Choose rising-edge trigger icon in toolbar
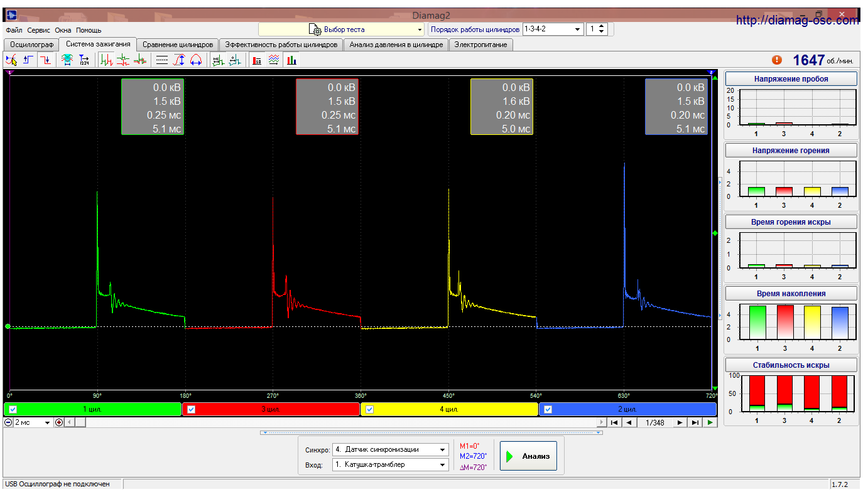The width and height of the screenshot is (868, 492). point(28,60)
